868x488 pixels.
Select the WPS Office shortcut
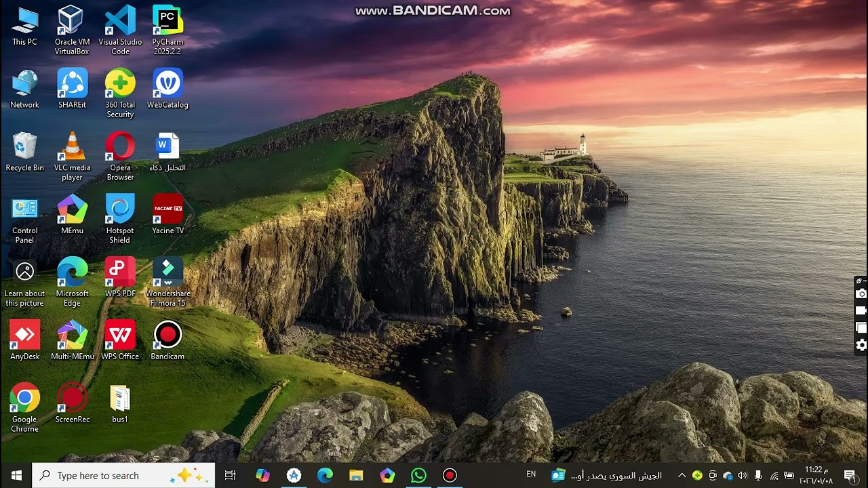point(120,341)
